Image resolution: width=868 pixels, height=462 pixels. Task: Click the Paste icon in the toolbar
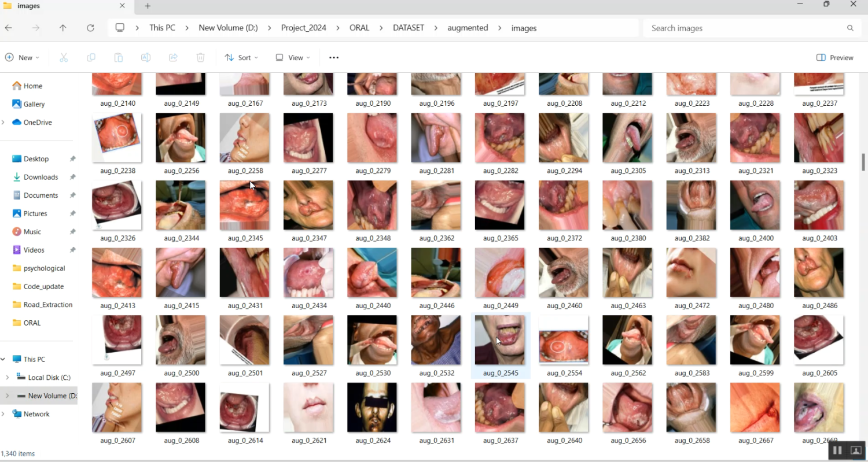(118, 57)
